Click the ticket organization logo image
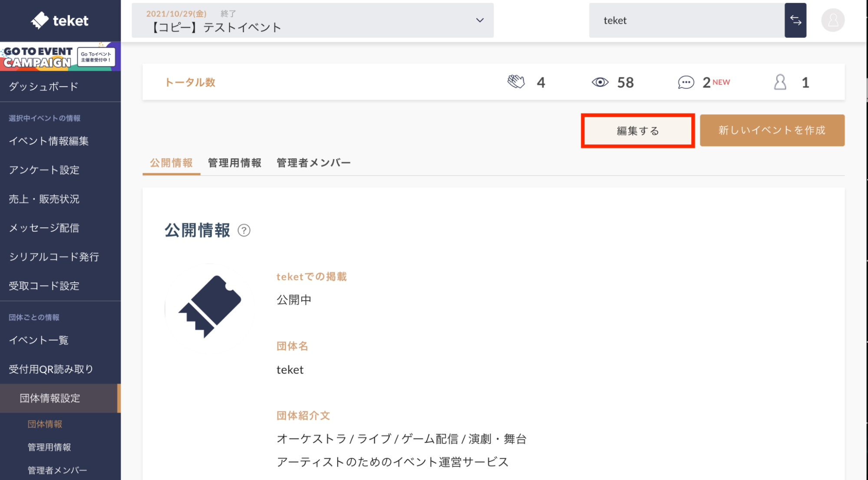The image size is (868, 480). tap(210, 307)
